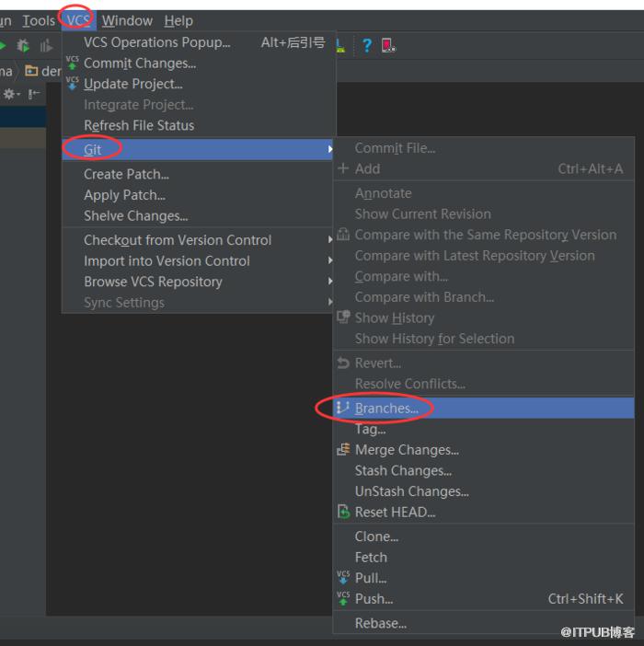Choose Update Project menu item

coord(199,84)
